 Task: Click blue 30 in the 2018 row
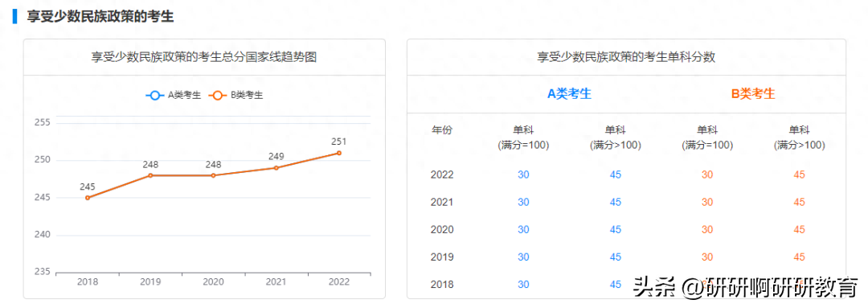[x=523, y=284]
